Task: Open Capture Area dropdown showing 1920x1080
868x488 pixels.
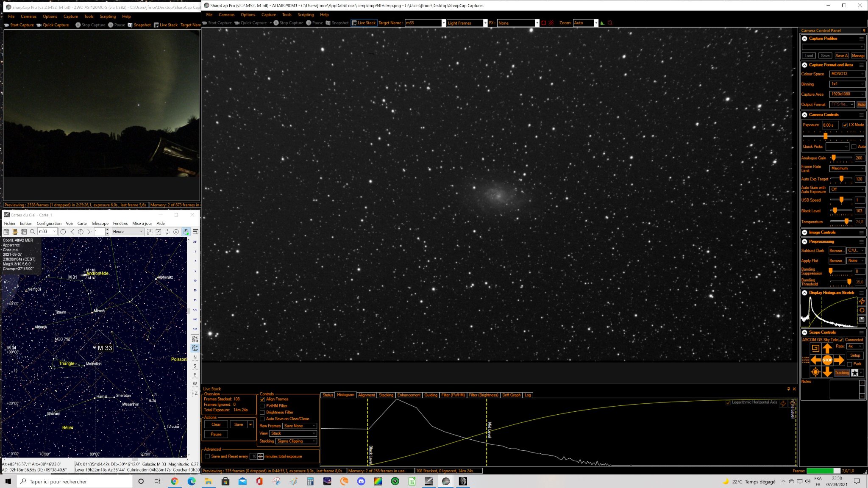Action: click(847, 94)
